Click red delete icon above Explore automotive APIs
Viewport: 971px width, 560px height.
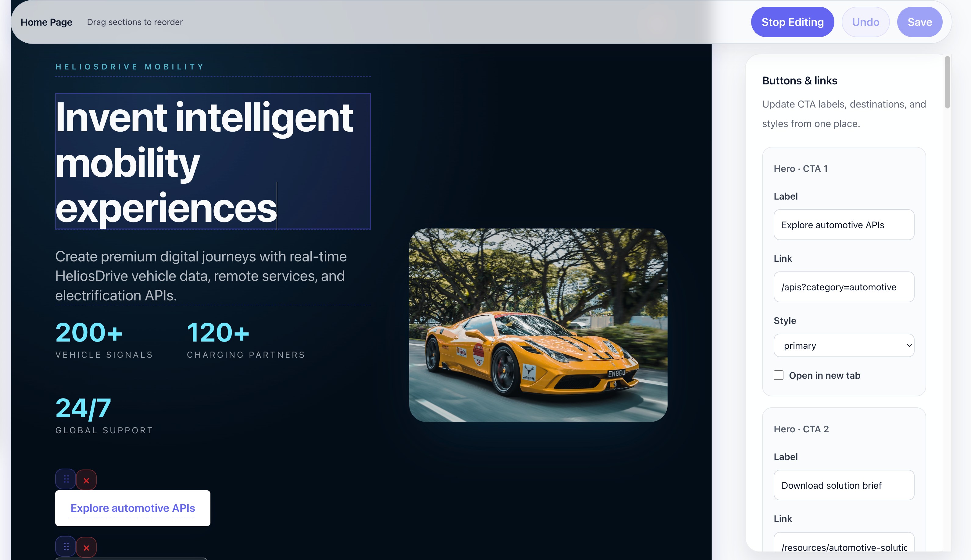86,480
